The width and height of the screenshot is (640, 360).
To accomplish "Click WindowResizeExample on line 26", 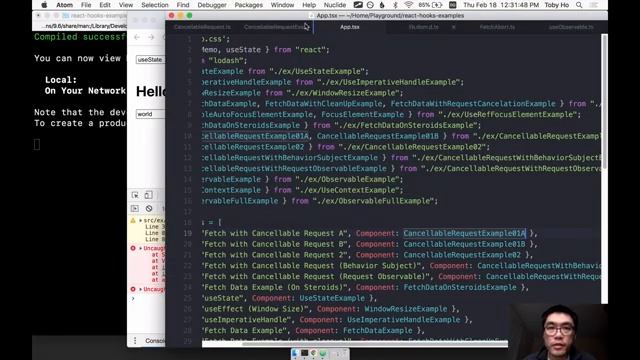I will (406, 309).
